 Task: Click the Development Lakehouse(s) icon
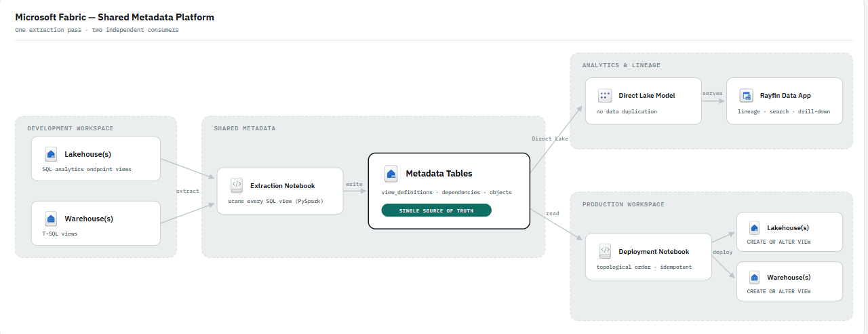pyautogui.click(x=51, y=154)
